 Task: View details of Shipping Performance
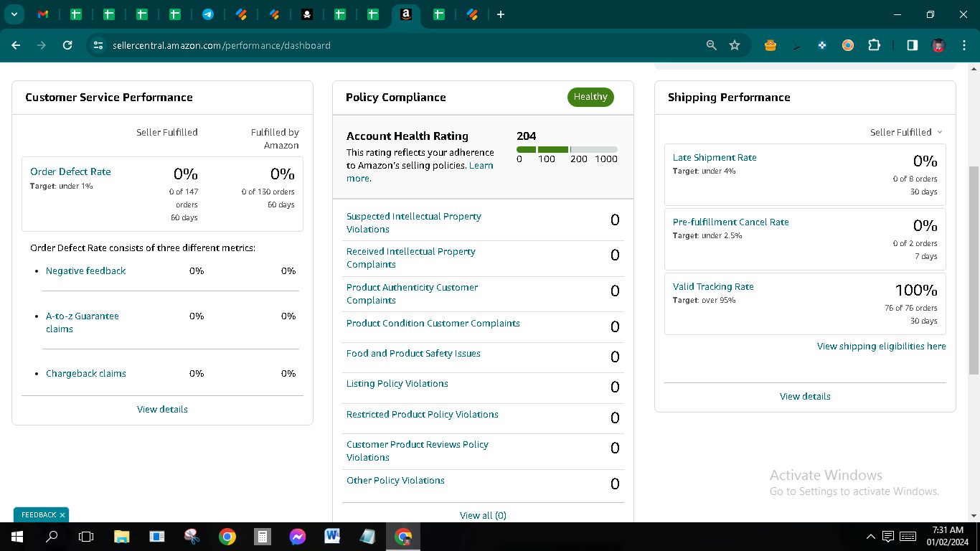(805, 396)
